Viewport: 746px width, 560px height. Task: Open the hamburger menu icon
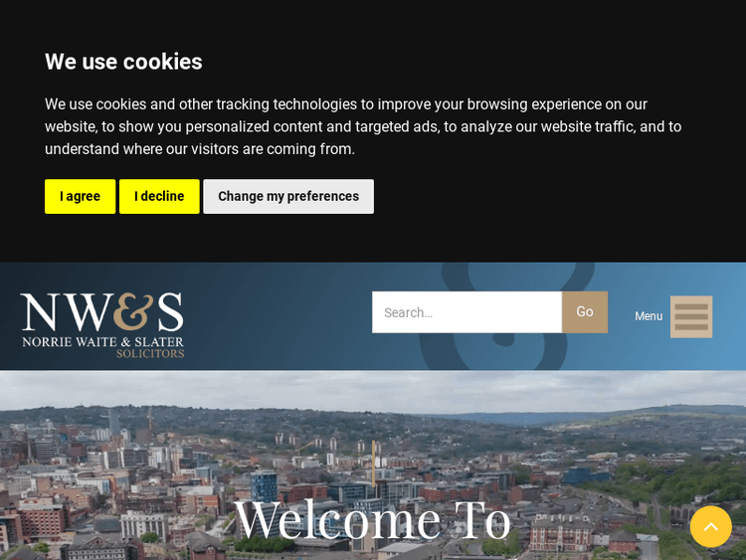click(691, 317)
